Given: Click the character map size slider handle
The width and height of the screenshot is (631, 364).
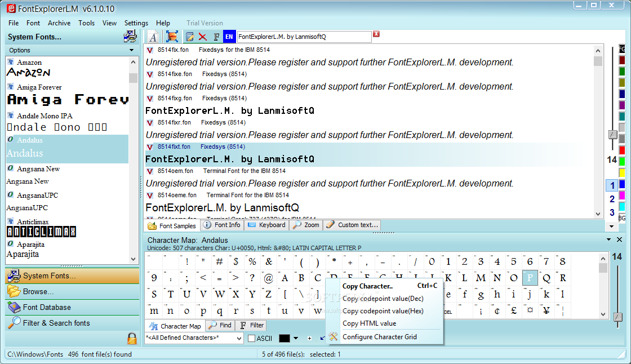Looking at the screenshot, I should [618, 317].
